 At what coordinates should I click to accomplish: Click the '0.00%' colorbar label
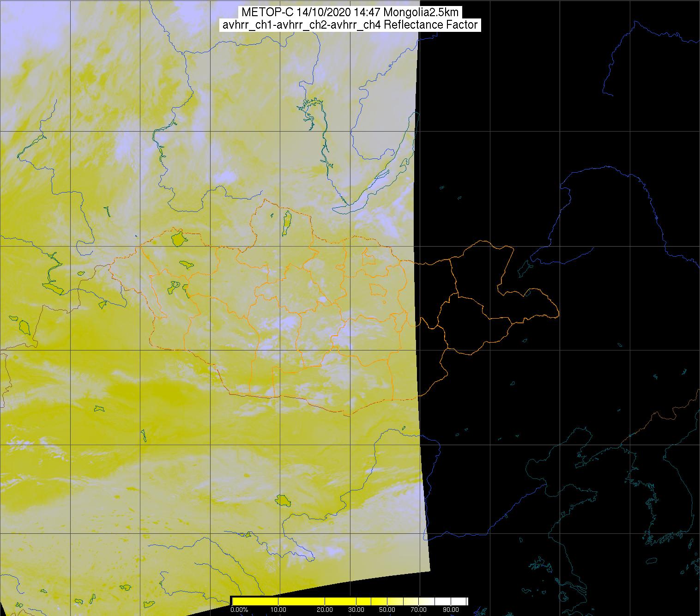[240, 610]
